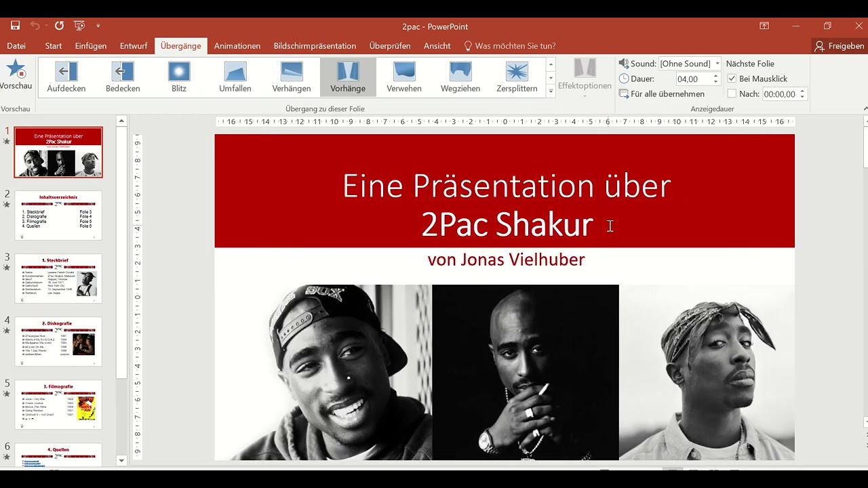Undo the last action
Image resolution: width=868 pixels, height=488 pixels.
(35, 26)
